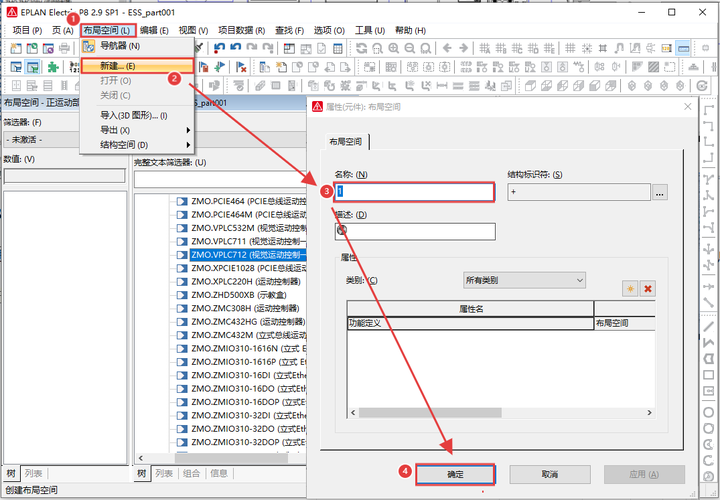Screen dimensions: 720x500
Task: Click the Forward arrow navigation icon
Action: (x=463, y=48)
